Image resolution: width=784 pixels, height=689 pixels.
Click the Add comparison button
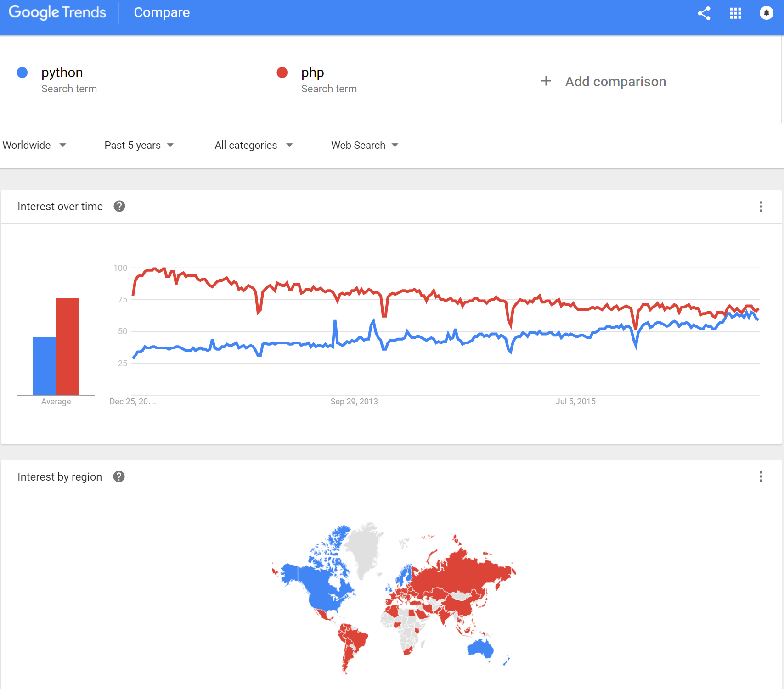[615, 82]
